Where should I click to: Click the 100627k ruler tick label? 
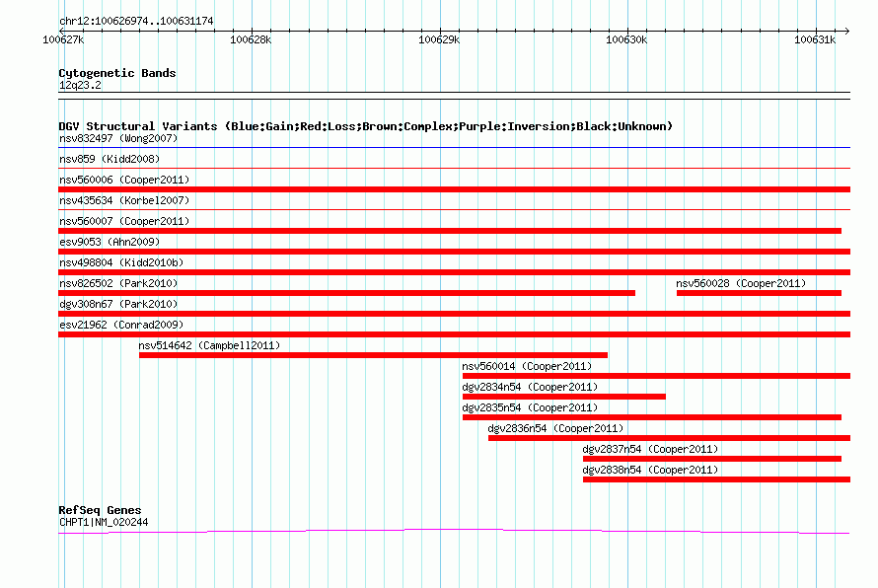[x=63, y=39]
